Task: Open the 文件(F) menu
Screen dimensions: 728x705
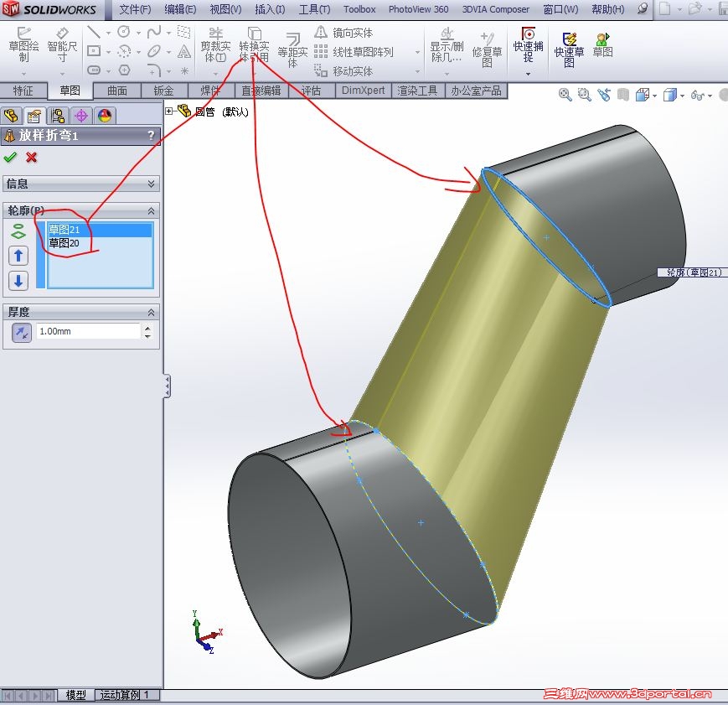Action: 135,9
